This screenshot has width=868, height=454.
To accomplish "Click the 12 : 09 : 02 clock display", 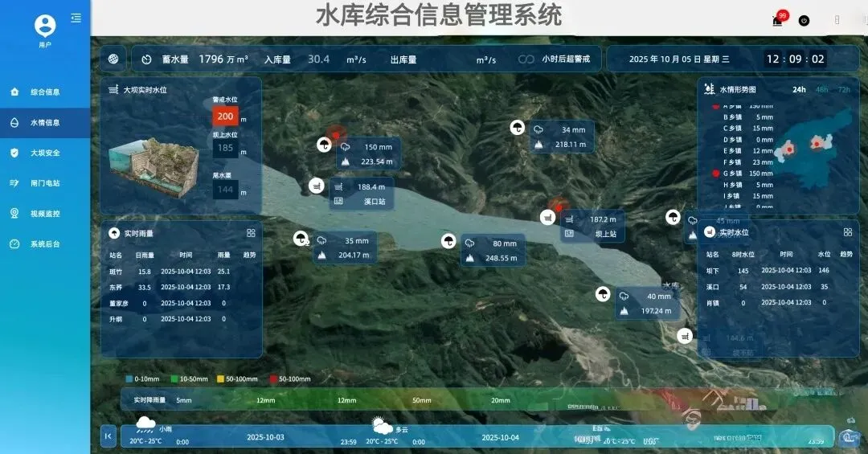I will 796,59.
